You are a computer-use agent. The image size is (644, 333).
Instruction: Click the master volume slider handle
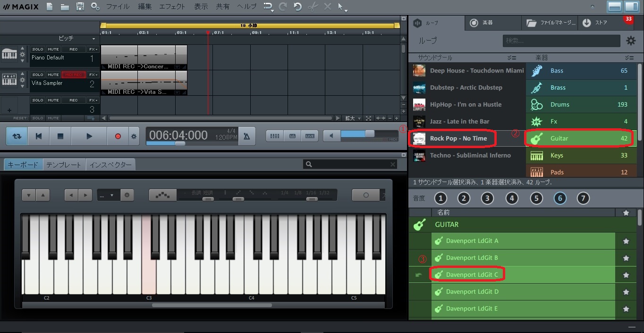coord(370,134)
